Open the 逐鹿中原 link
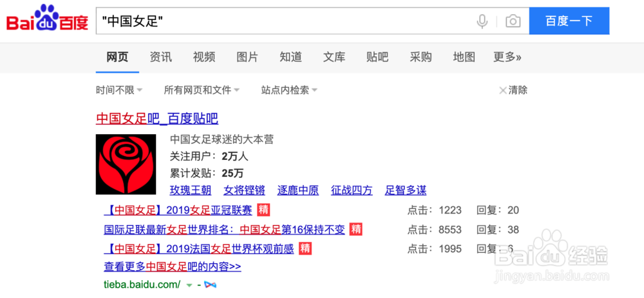Screen dimensions: 644x298 298,190
